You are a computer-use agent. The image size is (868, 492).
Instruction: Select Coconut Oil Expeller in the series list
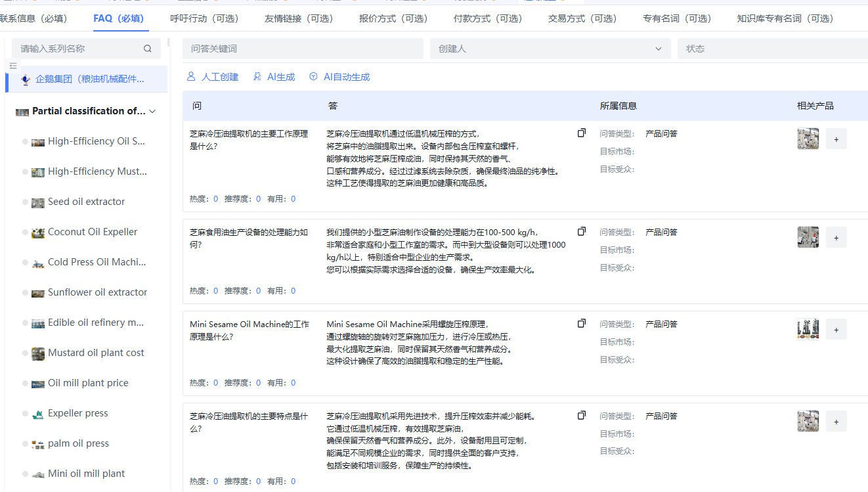93,232
